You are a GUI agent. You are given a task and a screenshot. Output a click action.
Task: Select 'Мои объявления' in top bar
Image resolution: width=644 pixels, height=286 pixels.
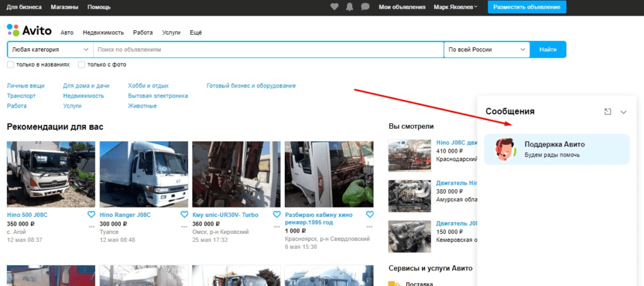click(x=402, y=7)
